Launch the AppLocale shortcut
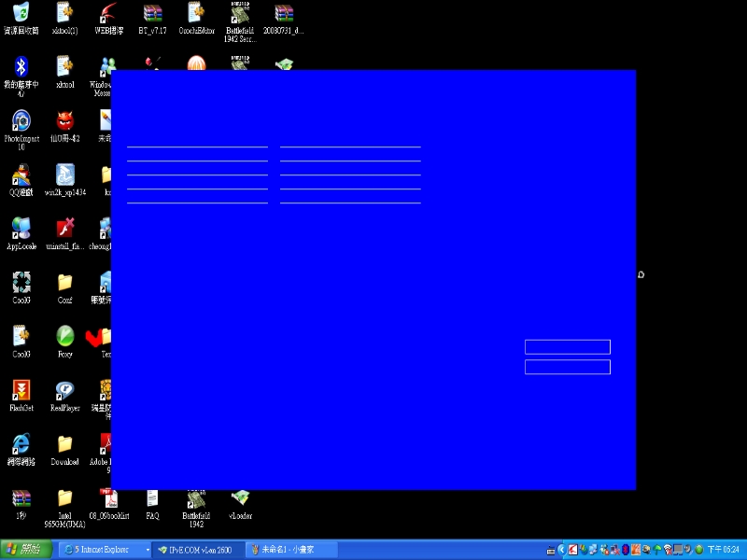The image size is (747, 560). pyautogui.click(x=21, y=229)
